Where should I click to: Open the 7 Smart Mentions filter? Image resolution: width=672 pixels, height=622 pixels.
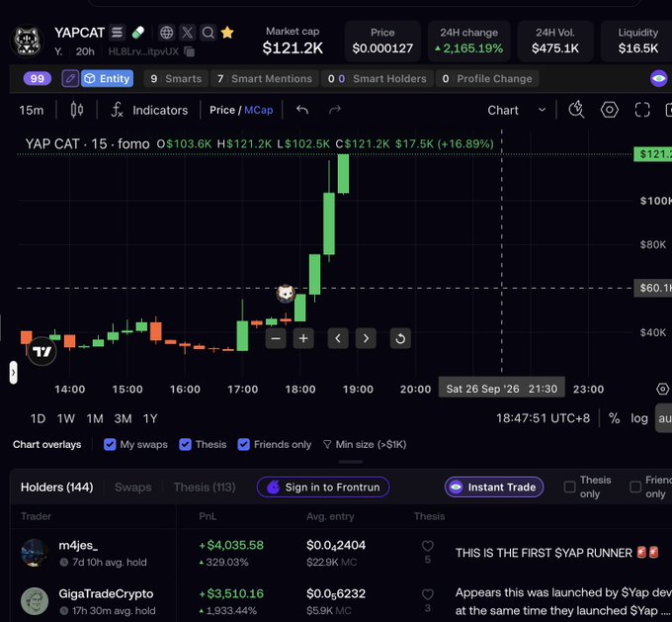(265, 78)
